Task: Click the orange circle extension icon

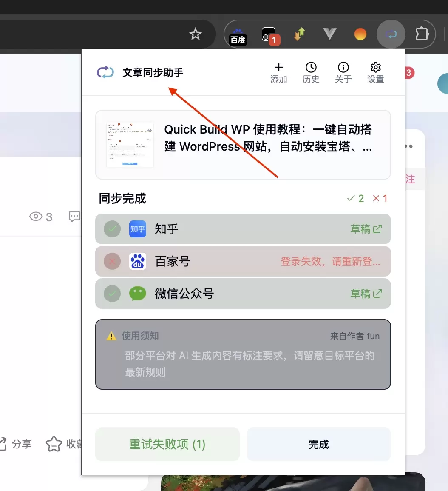Action: pos(360,34)
